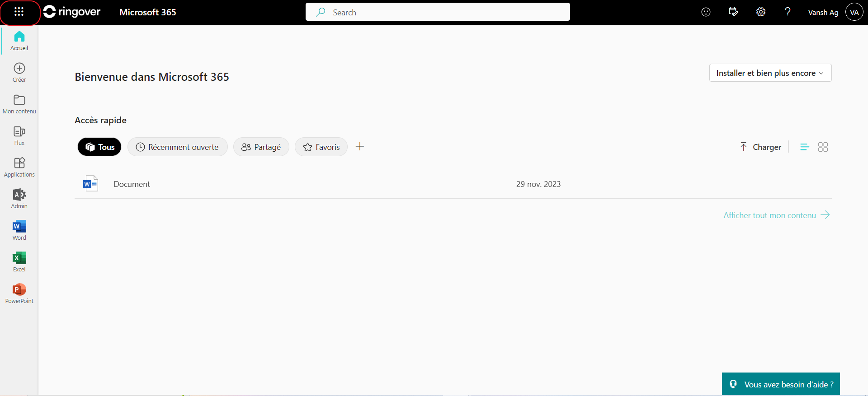Launch Word from the sidebar
The image size is (868, 396).
click(19, 230)
